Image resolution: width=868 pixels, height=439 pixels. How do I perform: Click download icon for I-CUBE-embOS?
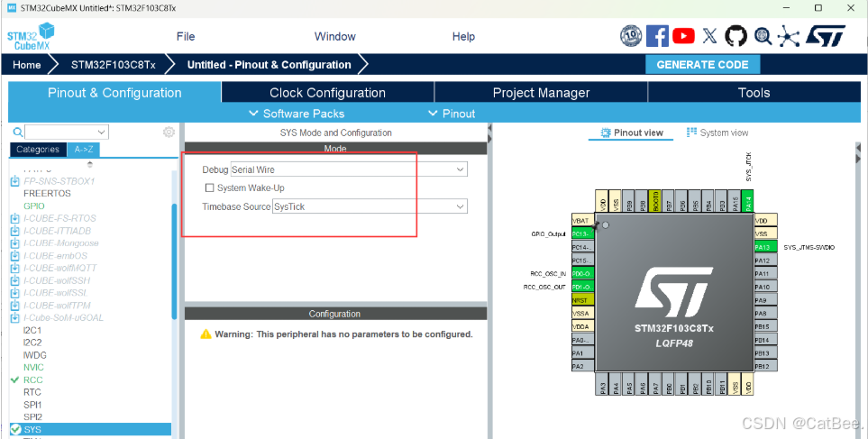click(x=15, y=256)
